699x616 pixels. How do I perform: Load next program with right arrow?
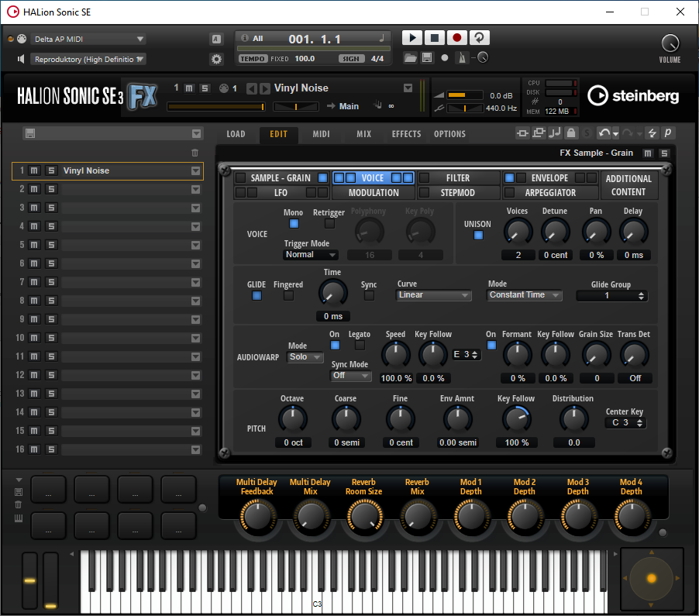point(265,88)
